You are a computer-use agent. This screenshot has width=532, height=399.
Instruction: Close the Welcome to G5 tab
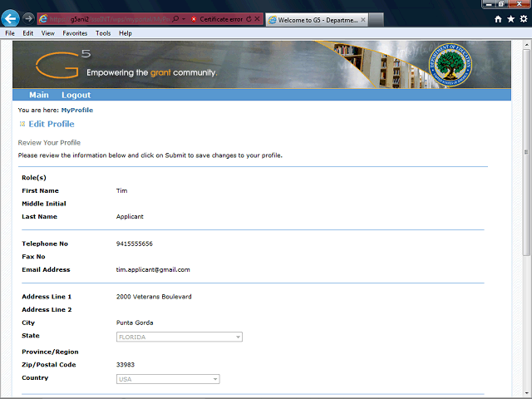coord(363,20)
